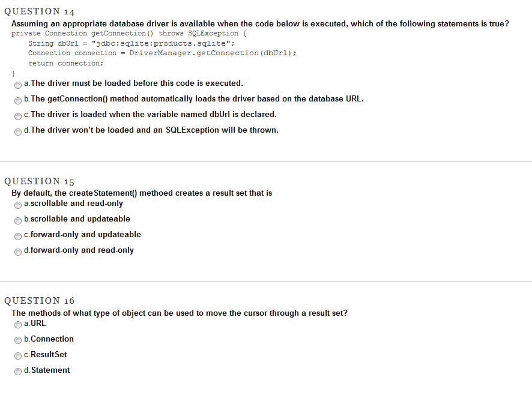Image resolution: width=532 pixels, height=395 pixels.
Task: Select answer a for Question 14
Action: pyautogui.click(x=18, y=85)
